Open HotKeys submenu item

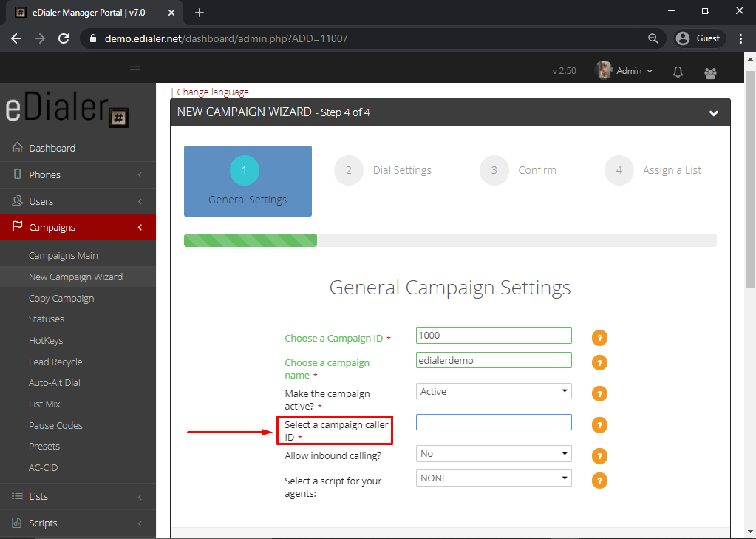click(x=46, y=341)
